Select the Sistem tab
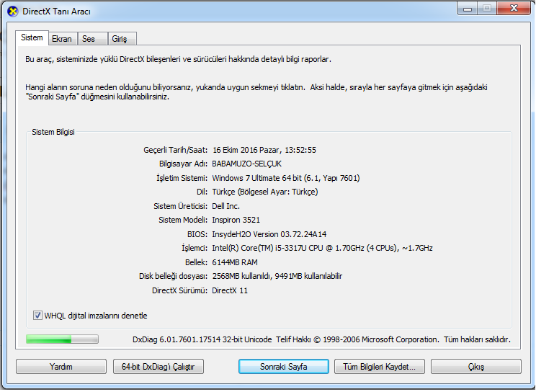Screen dimensions: 536x392 pos(32,37)
